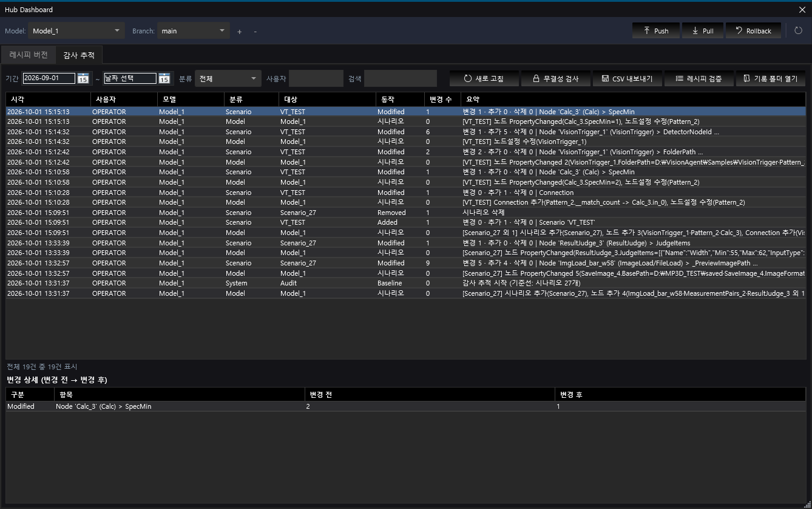812x509 pixels.
Task: Click the refresh icon next to Rollback
Action: [798, 30]
